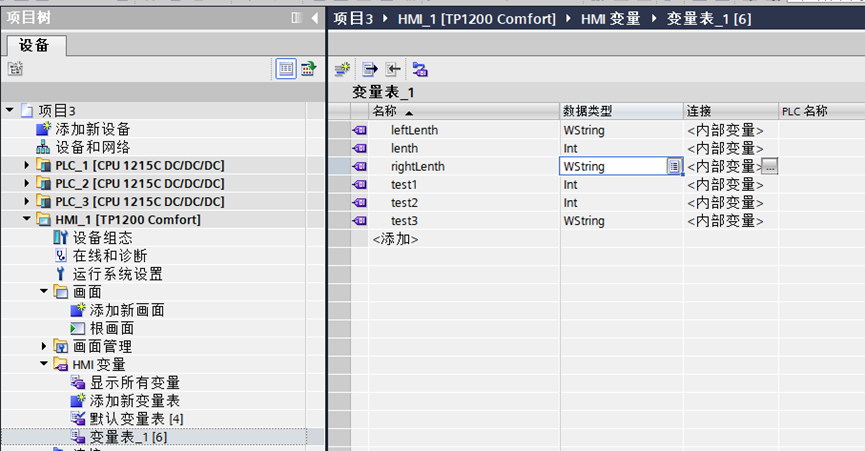Sort by the 名称 column header

pyautogui.click(x=463, y=111)
